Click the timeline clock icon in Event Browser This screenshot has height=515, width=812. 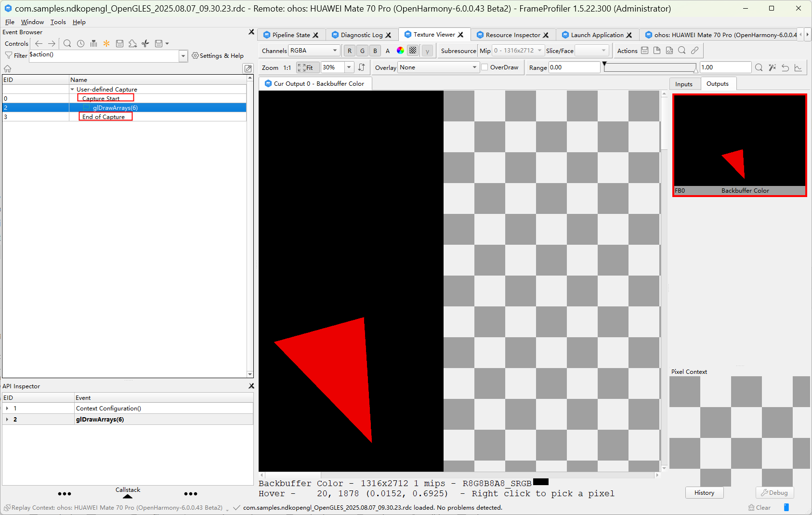pos(80,43)
